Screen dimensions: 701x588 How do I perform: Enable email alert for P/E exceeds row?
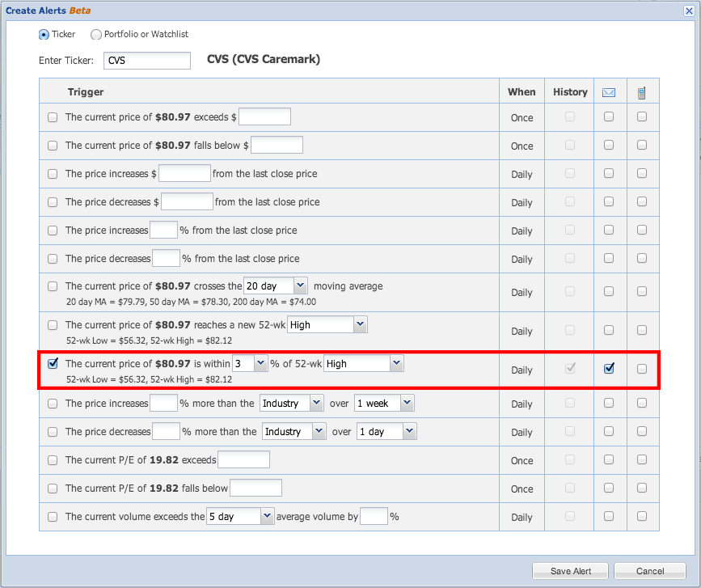pyautogui.click(x=609, y=459)
